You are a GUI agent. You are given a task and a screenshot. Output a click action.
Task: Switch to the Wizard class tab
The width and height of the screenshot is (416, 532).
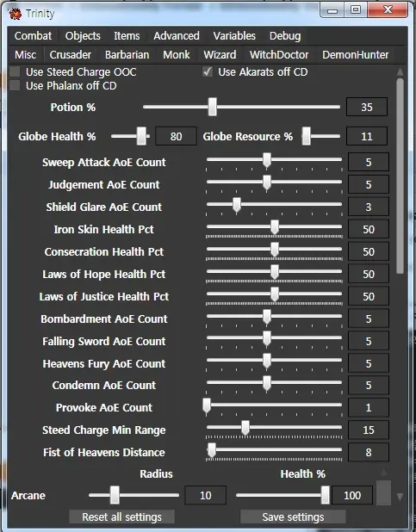coord(220,54)
